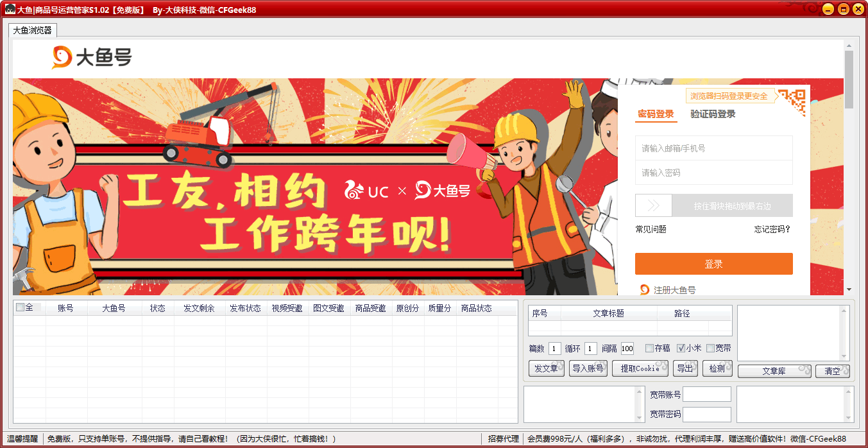Image resolution: width=868 pixels, height=448 pixels.
Task: Focus the 请输入邮箱/手机号 input field
Action: (714, 148)
